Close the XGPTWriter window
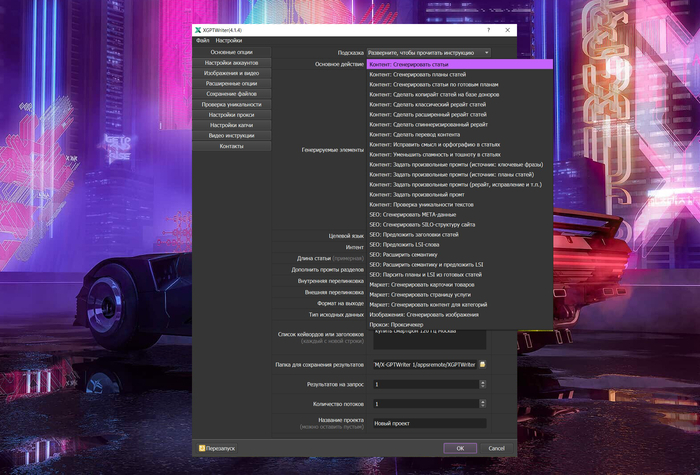Screen dimensions: 700x475 [x=508, y=30]
